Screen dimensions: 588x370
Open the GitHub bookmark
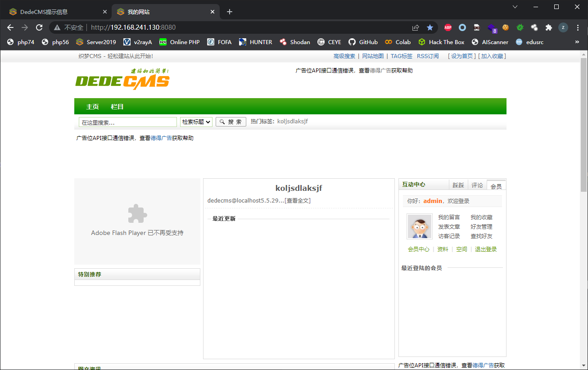(x=363, y=42)
